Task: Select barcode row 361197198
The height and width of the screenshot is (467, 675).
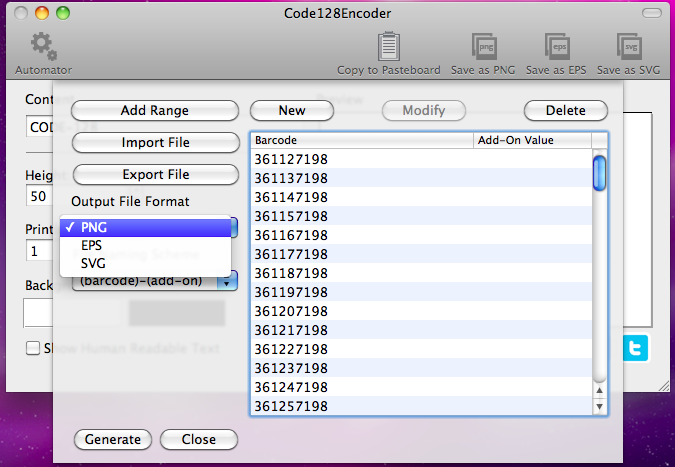Action: coord(421,292)
